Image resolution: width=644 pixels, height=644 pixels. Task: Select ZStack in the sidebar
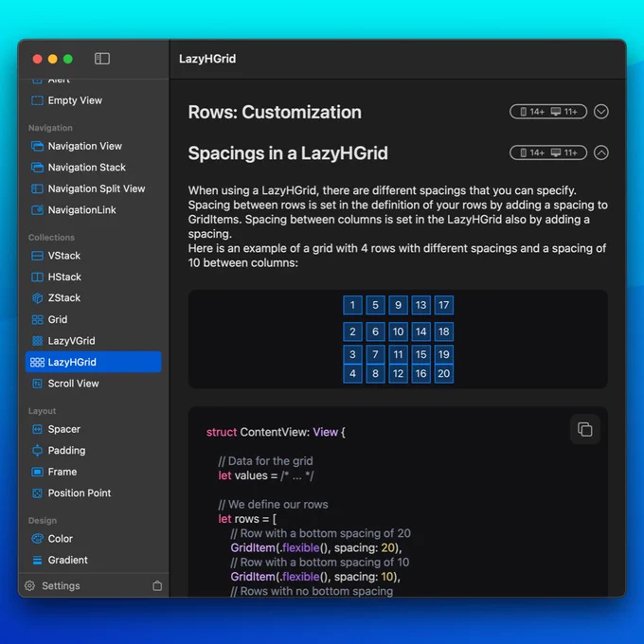pyautogui.click(x=94, y=298)
